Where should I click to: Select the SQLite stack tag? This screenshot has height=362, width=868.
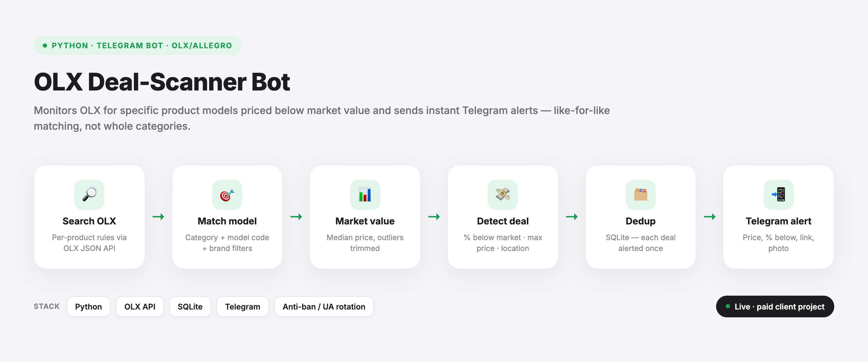[190, 306]
